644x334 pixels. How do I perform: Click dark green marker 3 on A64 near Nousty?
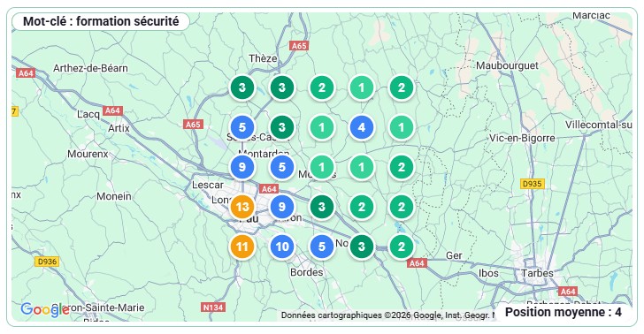[362, 247]
